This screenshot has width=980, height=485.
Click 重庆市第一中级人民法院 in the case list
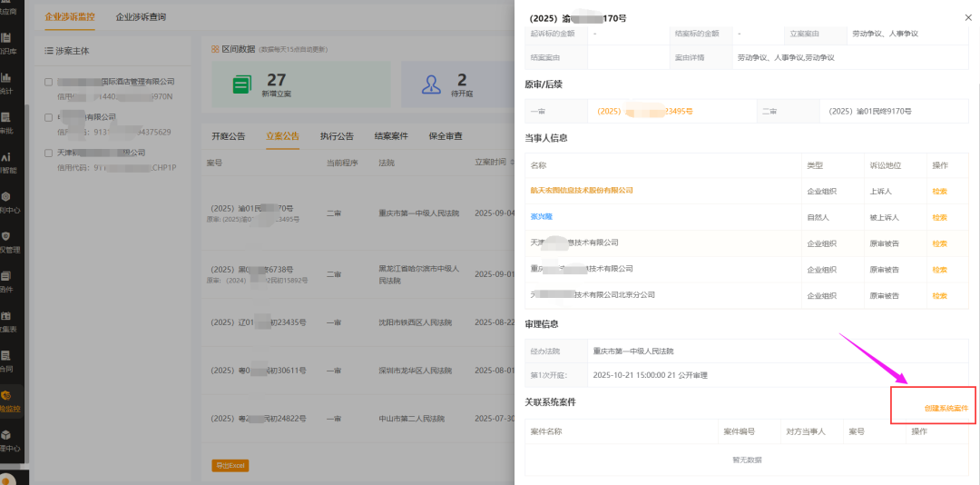(x=418, y=213)
